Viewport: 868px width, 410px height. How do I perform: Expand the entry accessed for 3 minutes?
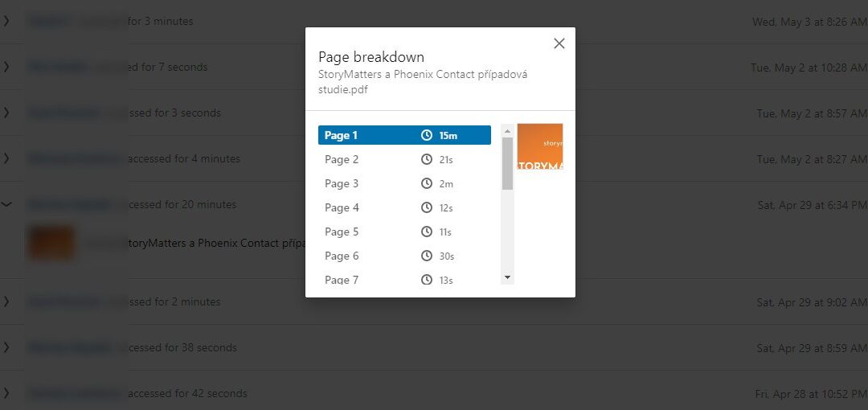tap(6, 21)
